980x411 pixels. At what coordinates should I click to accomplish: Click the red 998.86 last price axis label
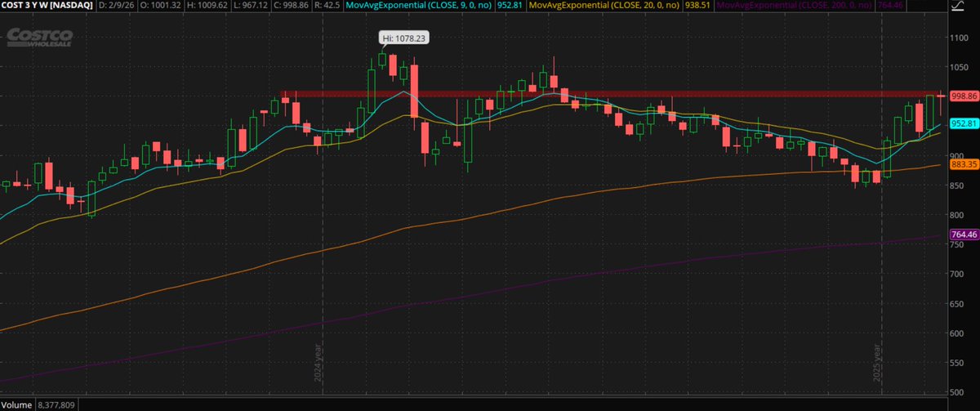click(964, 96)
